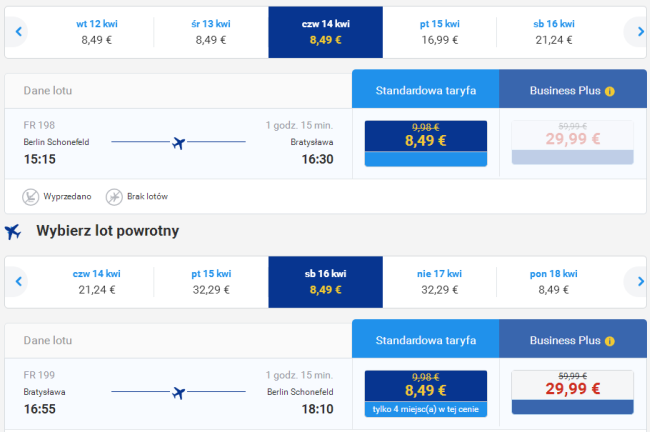Choose 29,99 € Business Plus for FR 199
The image size is (650, 432).
coord(572,392)
